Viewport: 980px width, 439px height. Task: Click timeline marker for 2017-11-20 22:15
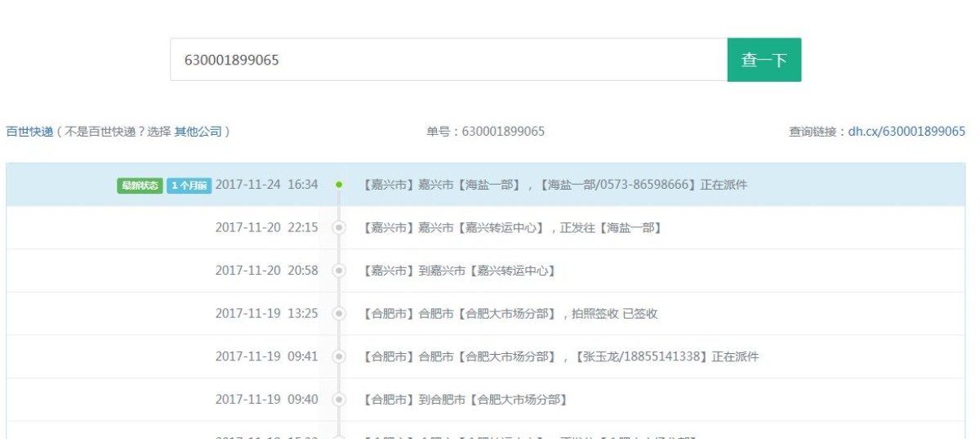(x=339, y=228)
